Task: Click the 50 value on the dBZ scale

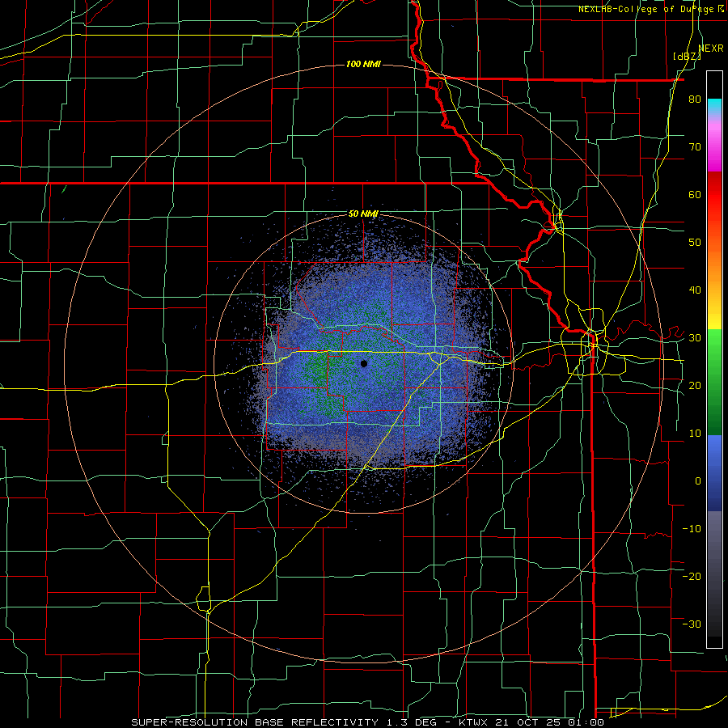Action: pos(695,243)
